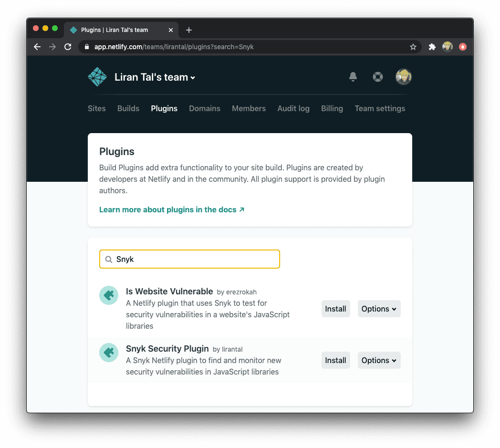This screenshot has width=500, height=448.
Task: Click the browser address bar URL
Action: pyautogui.click(x=174, y=47)
